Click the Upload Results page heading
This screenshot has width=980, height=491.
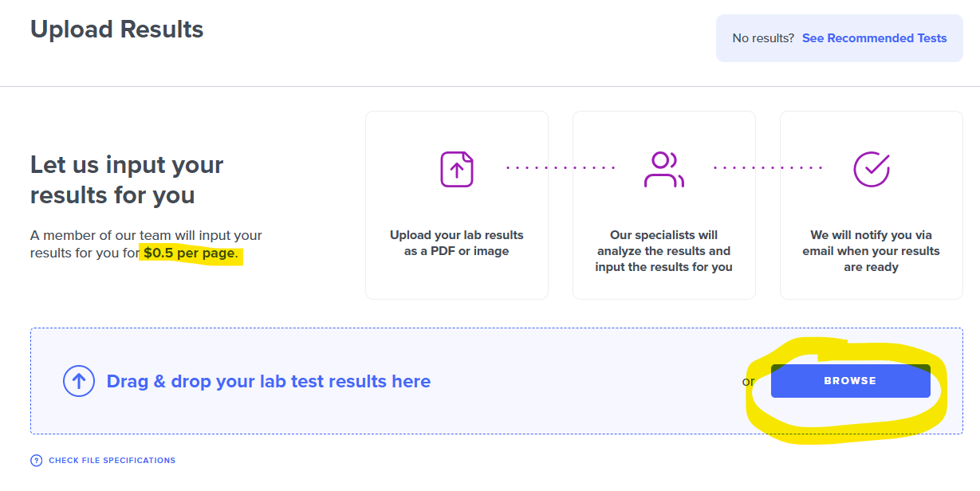116,29
